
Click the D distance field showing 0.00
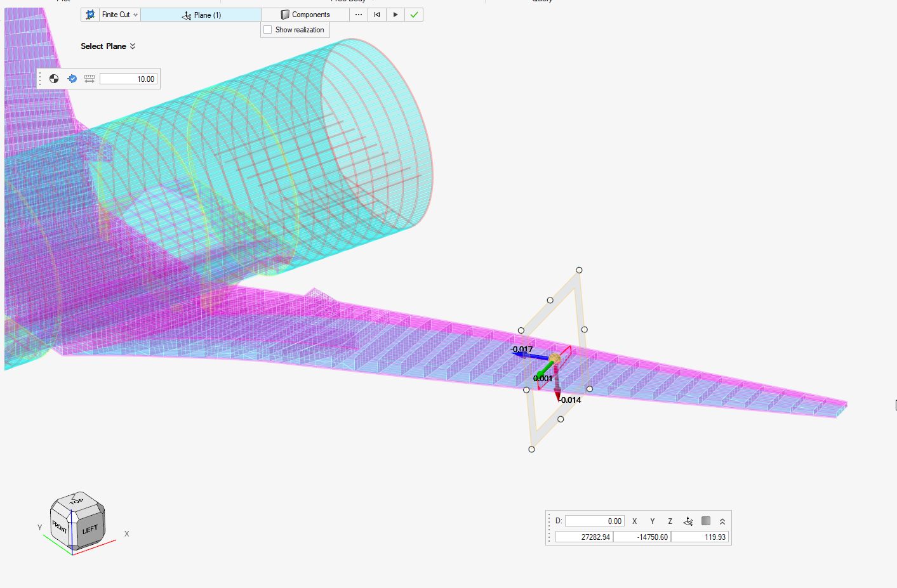(x=594, y=521)
